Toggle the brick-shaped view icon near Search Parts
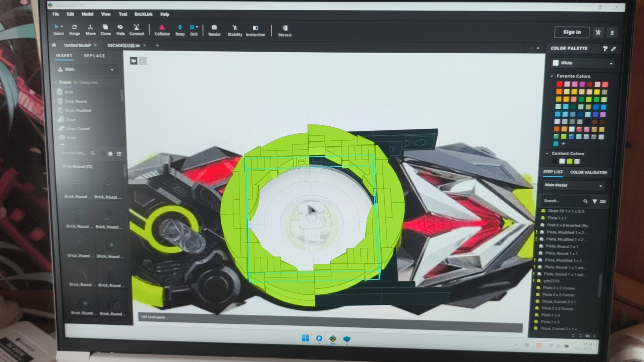This screenshot has height=362, width=644. [110, 154]
